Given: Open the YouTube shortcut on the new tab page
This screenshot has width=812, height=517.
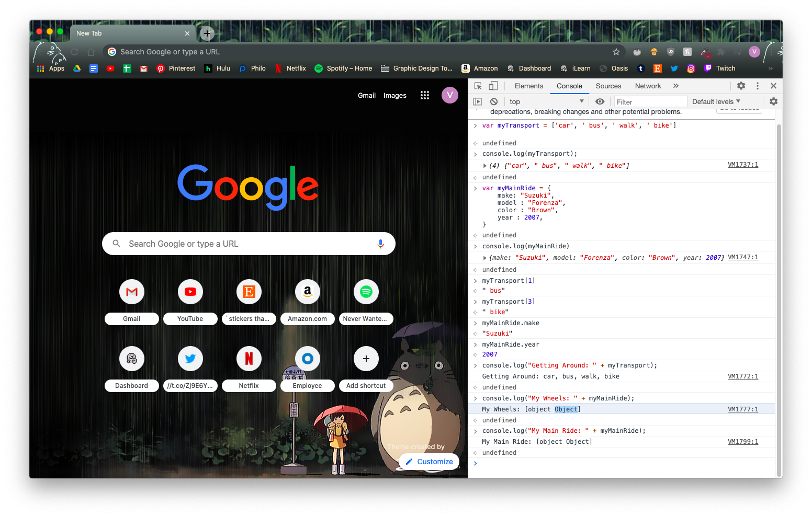Looking at the screenshot, I should click(190, 292).
